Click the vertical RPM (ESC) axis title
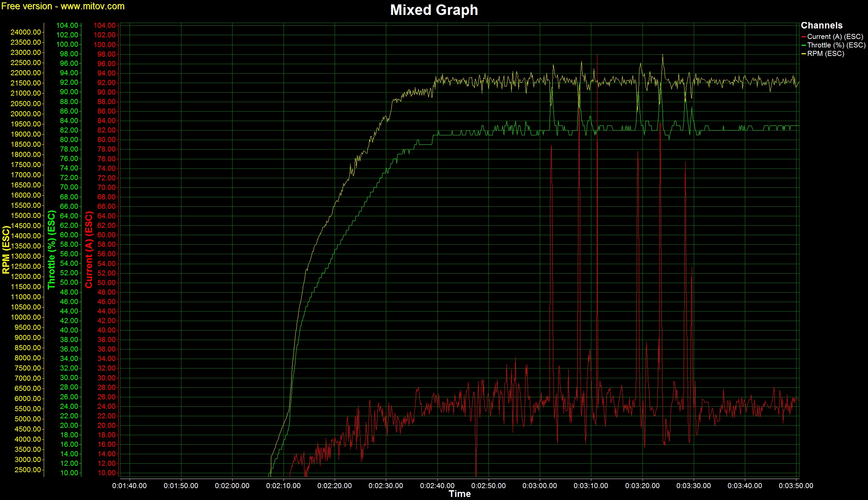Screen dimensions: 868x500 (6, 249)
